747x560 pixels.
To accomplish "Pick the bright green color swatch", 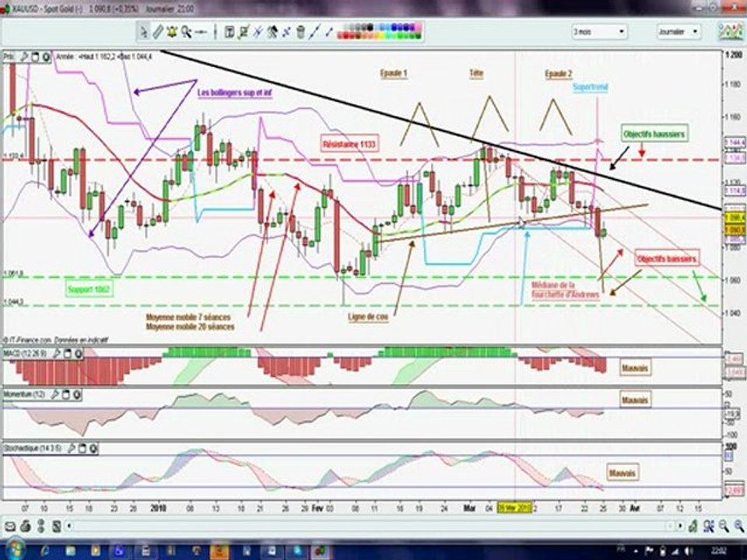I will 401,36.
